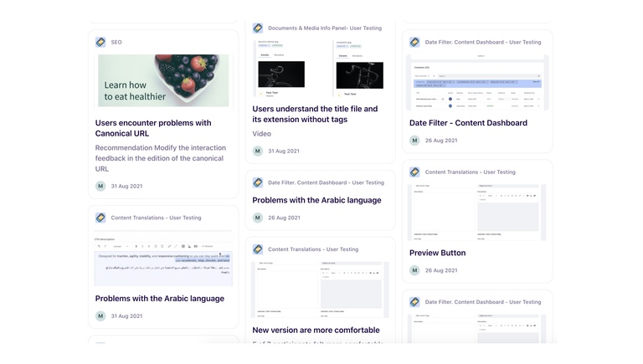This screenshot has height=364, width=643.
Task: Open the Preview Button card thumbnail
Action: point(477,212)
